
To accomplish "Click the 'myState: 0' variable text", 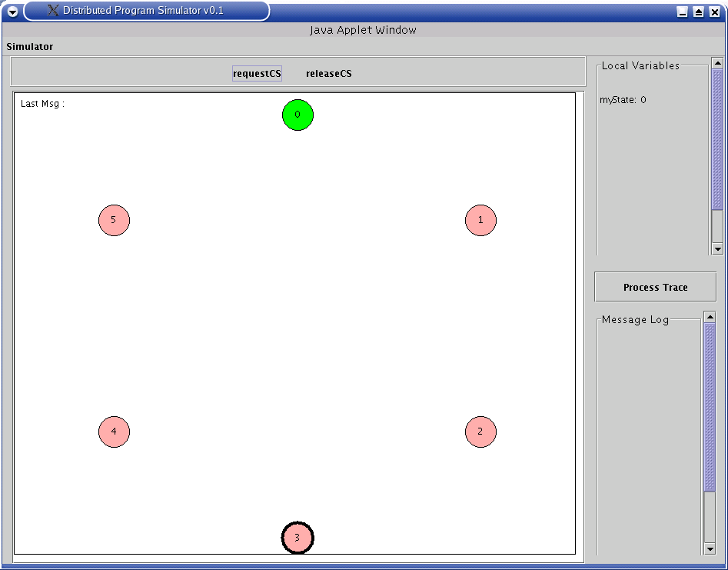I will coord(623,100).
